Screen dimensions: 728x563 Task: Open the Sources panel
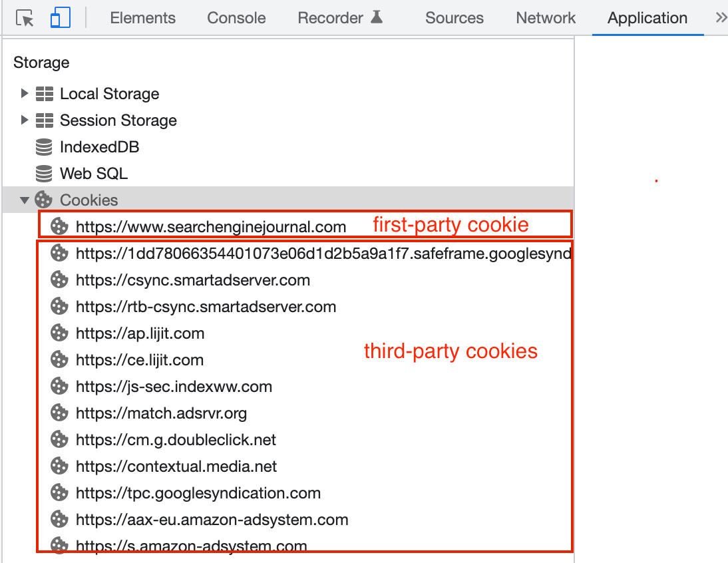tap(454, 18)
